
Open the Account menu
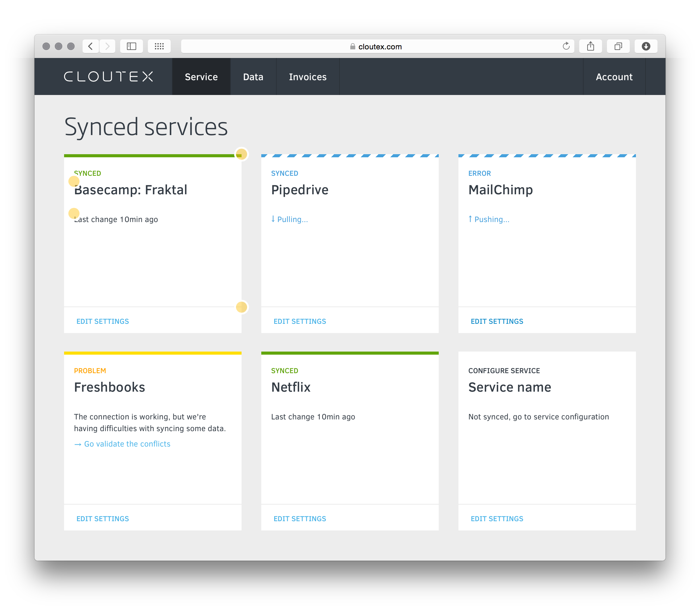click(614, 77)
